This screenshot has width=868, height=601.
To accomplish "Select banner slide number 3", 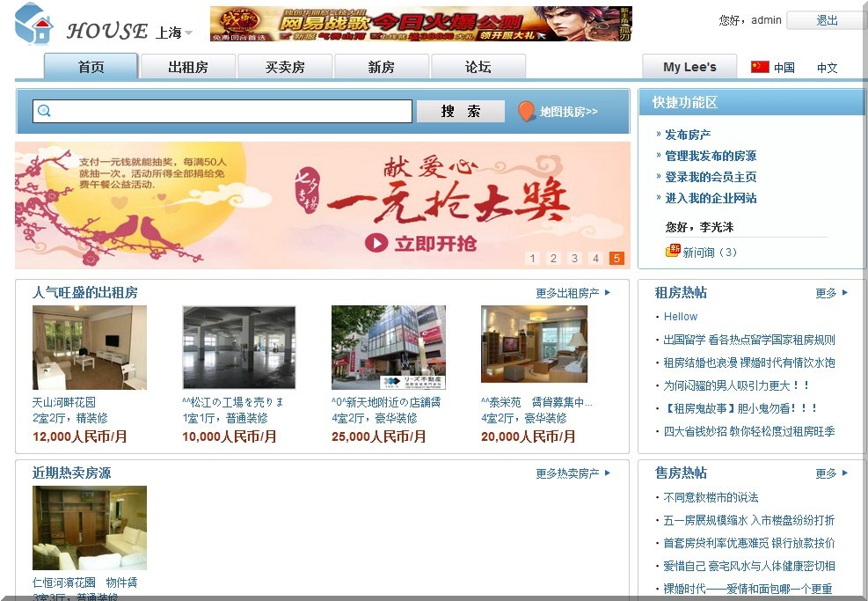I will 574,258.
